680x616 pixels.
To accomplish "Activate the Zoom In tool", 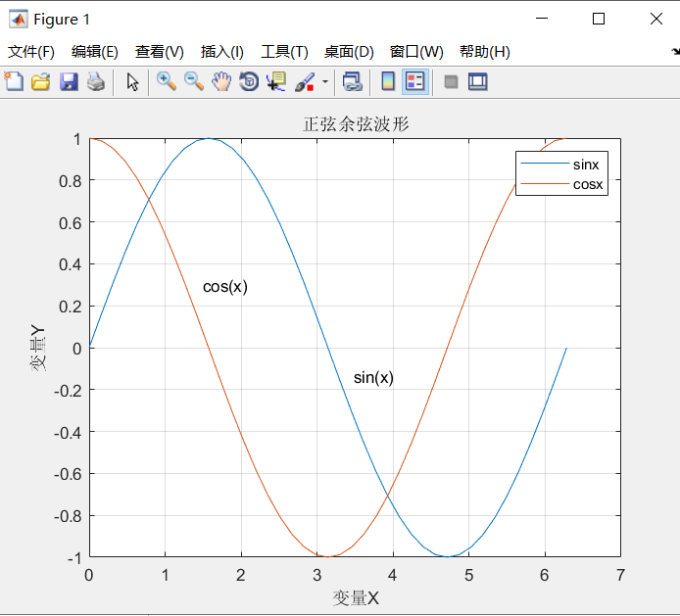I will (167, 81).
